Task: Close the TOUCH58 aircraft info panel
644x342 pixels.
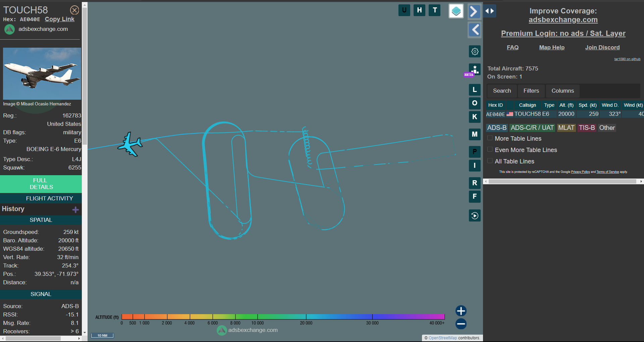Action: coord(74,10)
